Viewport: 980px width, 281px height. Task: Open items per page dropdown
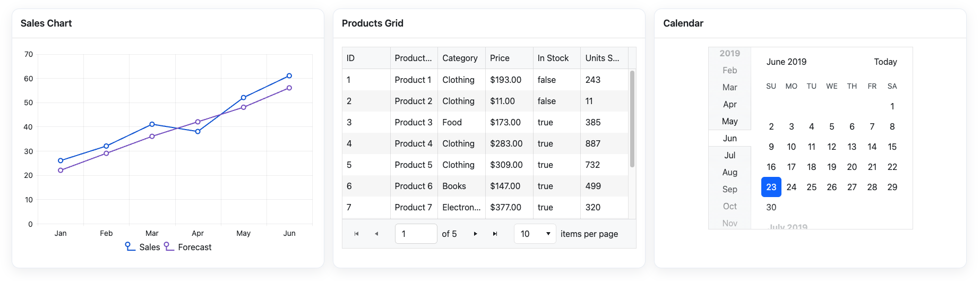click(x=535, y=234)
